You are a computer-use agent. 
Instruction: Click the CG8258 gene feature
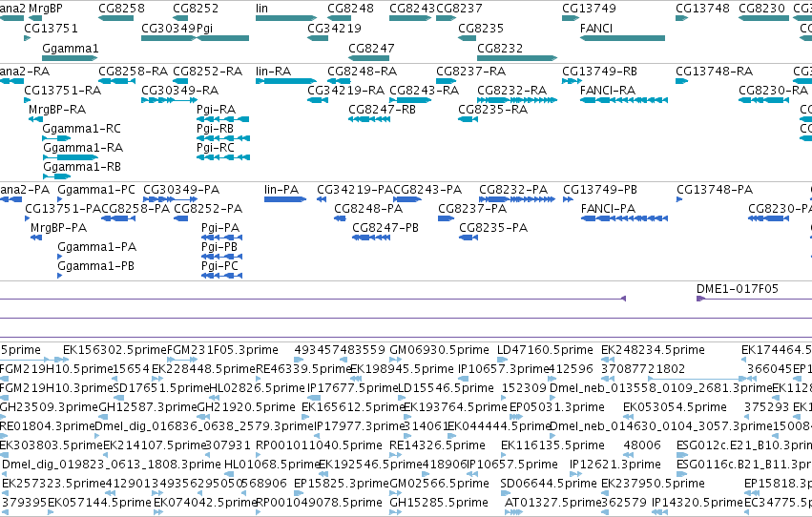[115, 18]
